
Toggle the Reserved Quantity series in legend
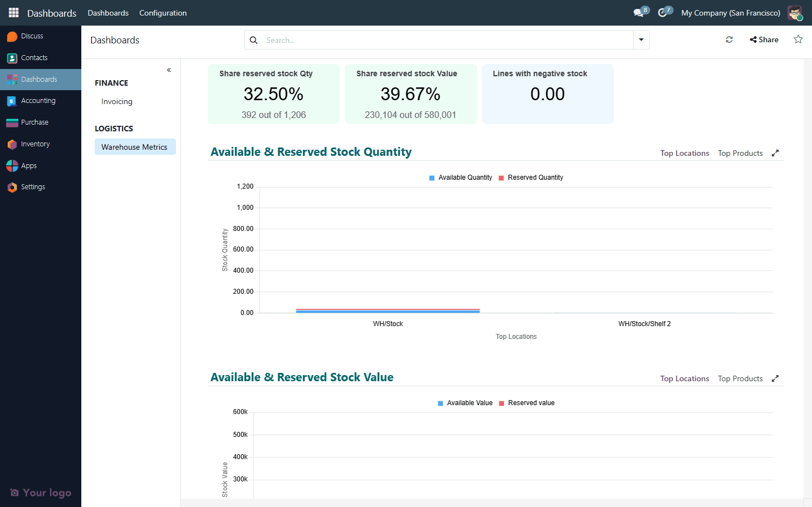[530, 177]
